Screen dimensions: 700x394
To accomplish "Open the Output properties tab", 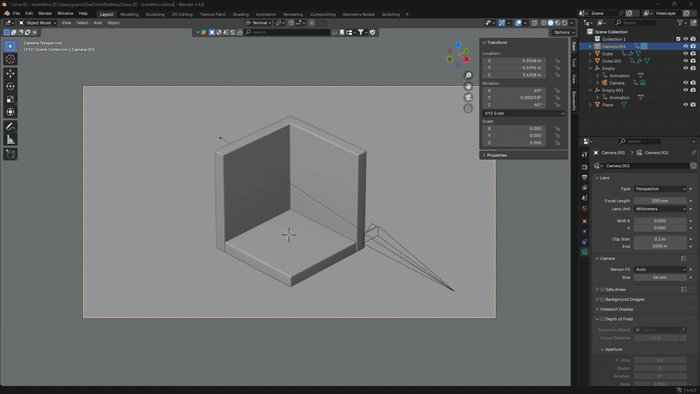I will (584, 178).
